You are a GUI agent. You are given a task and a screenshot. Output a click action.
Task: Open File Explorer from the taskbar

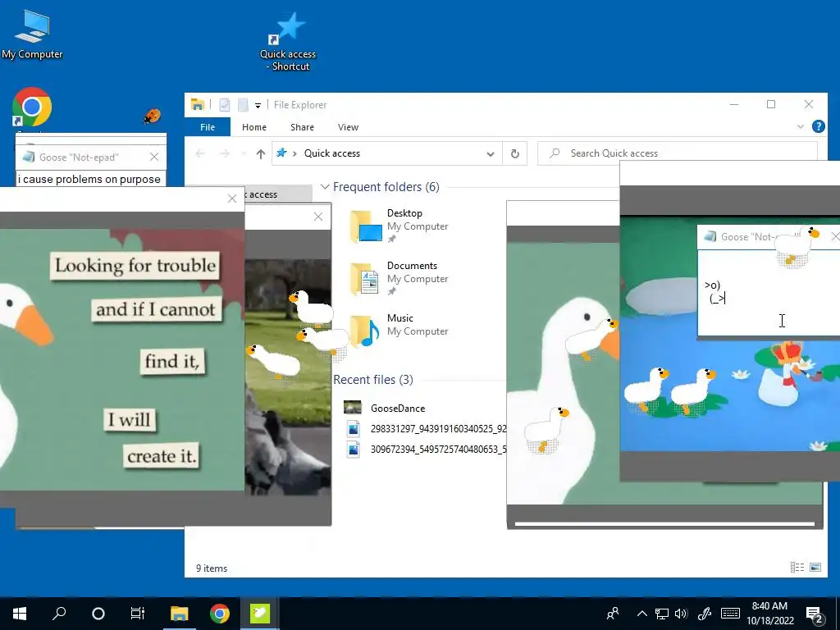tap(180, 614)
